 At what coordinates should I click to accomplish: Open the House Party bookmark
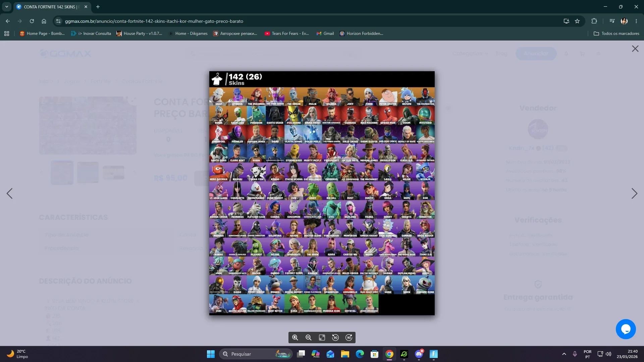139,34
